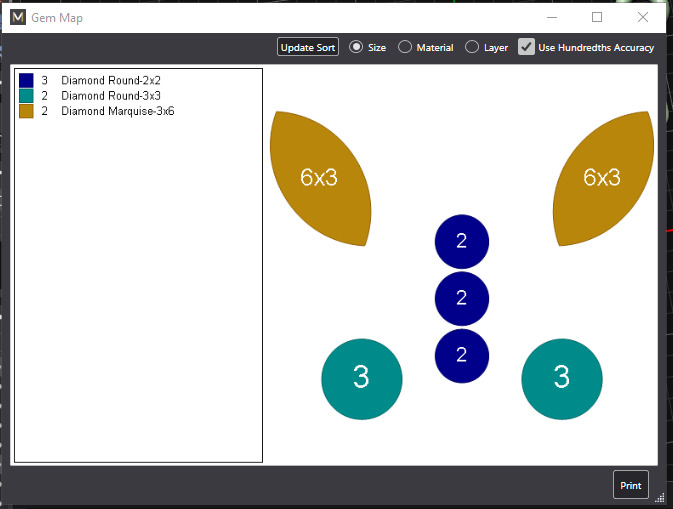Screen dimensions: 673x509
Task: Select the Material sort option
Action: point(405,47)
